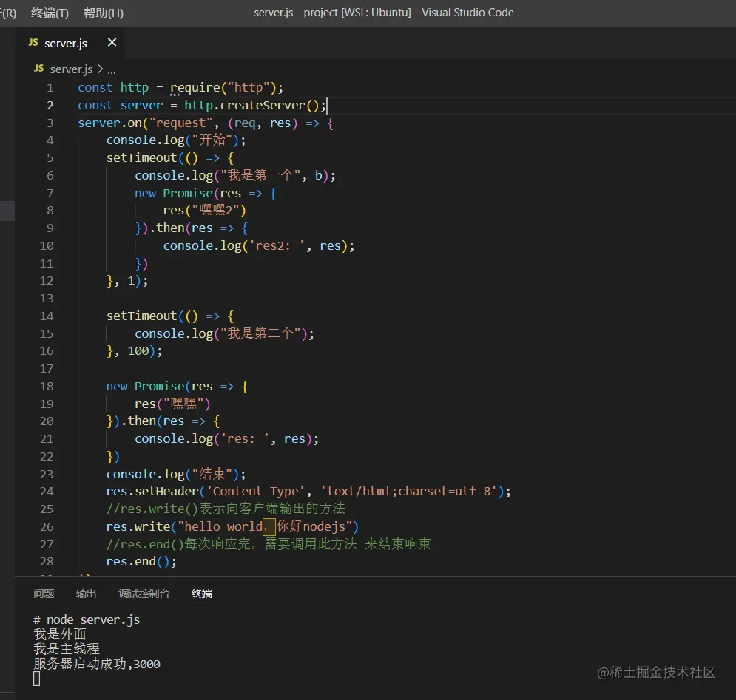
Task: Click res("嘿嘿2") on line 8
Action: (x=205, y=210)
